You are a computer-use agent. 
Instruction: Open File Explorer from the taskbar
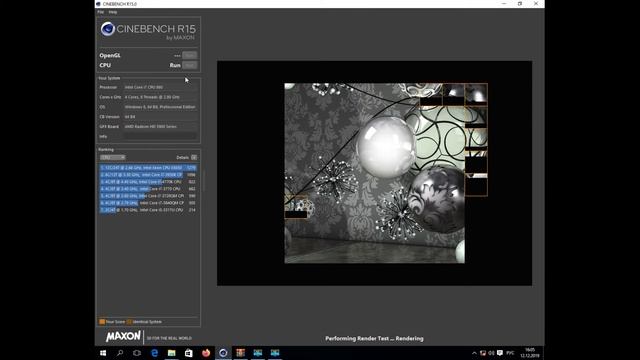tap(171, 353)
